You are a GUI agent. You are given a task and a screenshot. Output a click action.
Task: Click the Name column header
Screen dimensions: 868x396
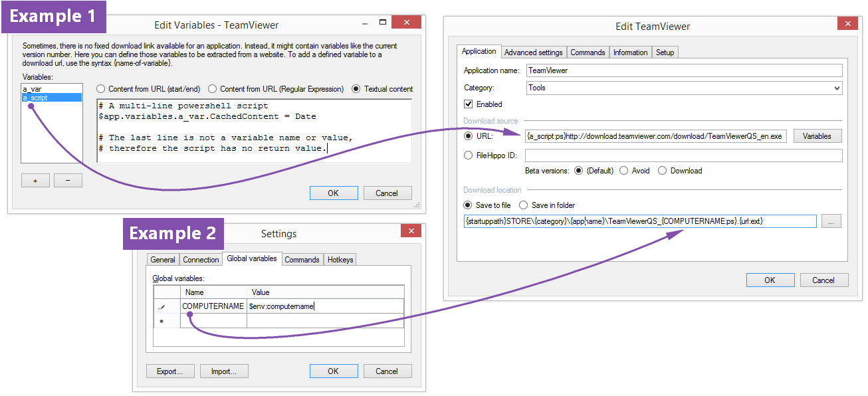pos(213,292)
